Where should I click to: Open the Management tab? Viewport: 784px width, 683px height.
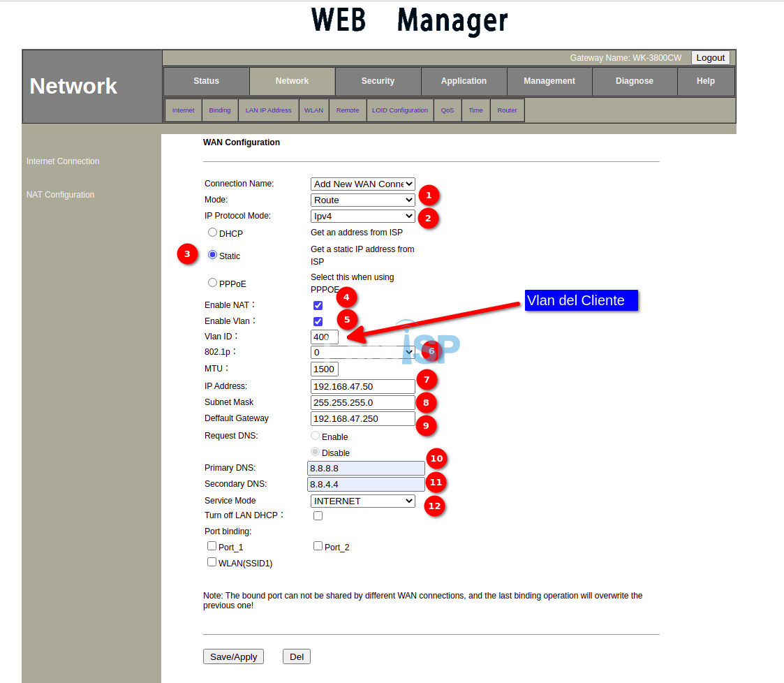coord(549,81)
